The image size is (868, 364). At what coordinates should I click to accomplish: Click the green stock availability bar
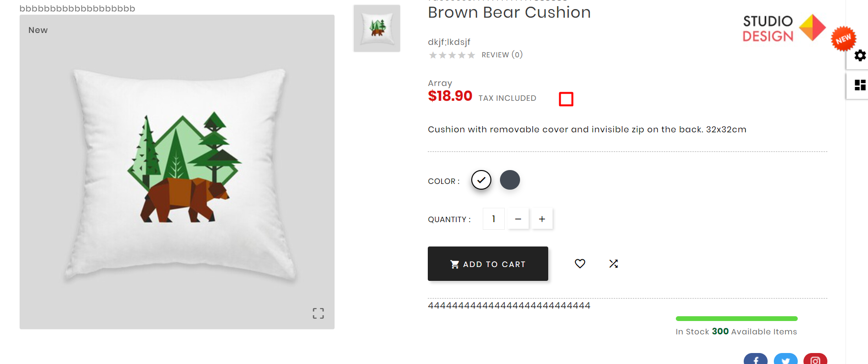pyautogui.click(x=736, y=319)
